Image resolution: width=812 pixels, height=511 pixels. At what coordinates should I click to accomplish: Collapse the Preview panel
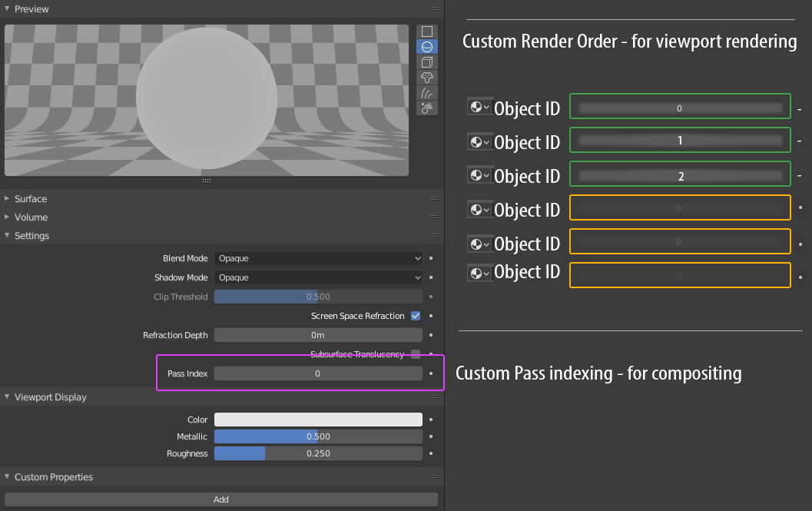[x=7, y=8]
